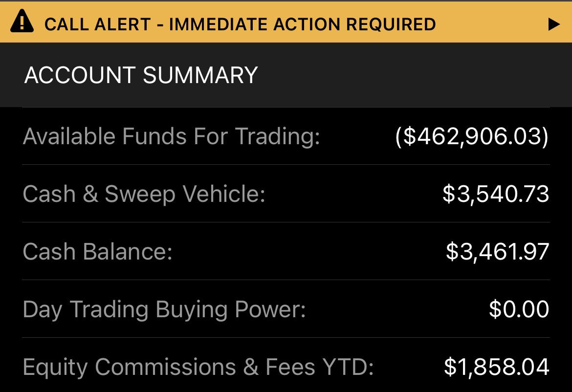Click the $3,540.73 sweep amount
This screenshot has height=392, width=572.
coord(496,194)
